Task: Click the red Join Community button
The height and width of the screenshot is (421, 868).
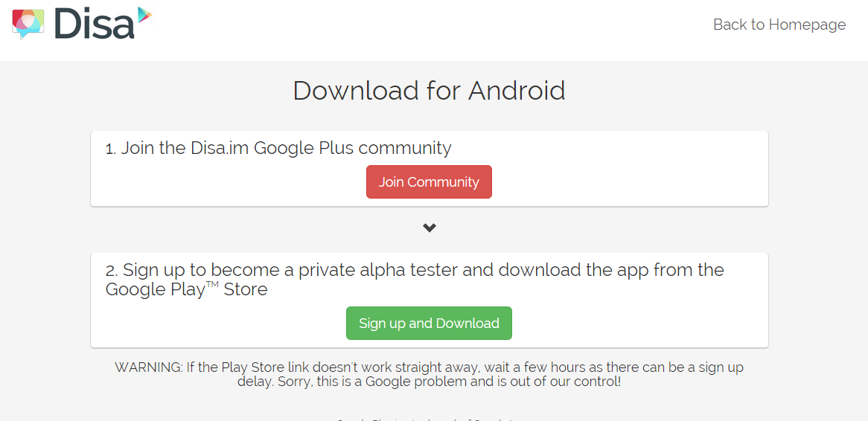Action: [429, 181]
